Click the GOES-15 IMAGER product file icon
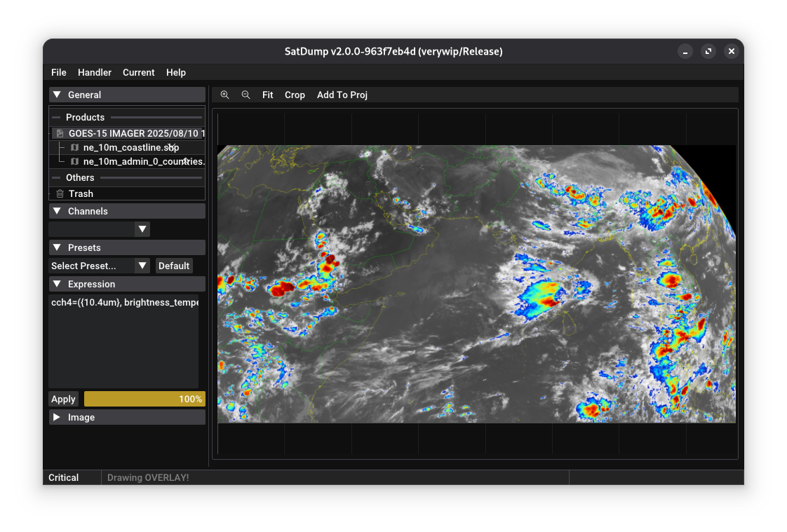 [60, 133]
